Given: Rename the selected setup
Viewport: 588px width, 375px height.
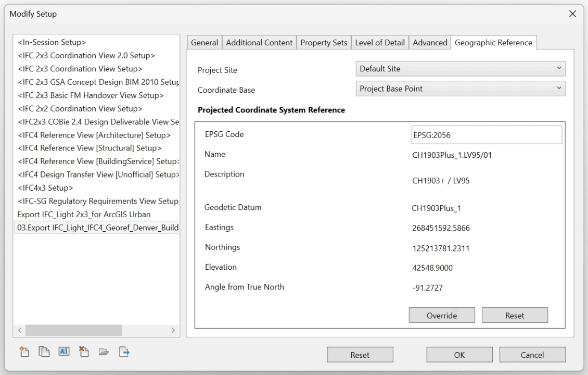Looking at the screenshot, I should coord(64,353).
